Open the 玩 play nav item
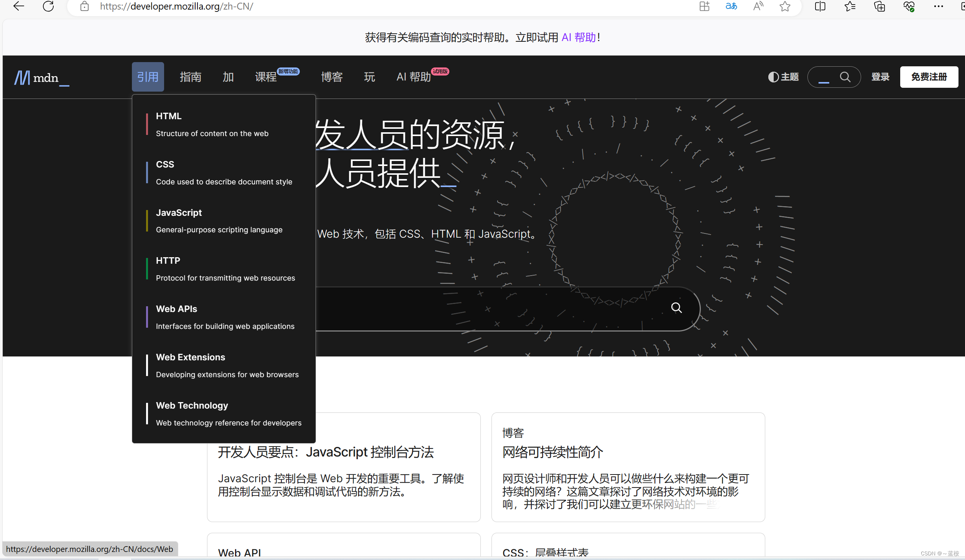 [x=369, y=77]
